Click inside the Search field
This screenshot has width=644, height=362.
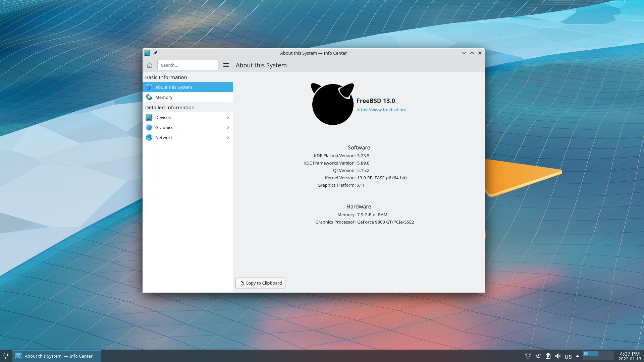coord(188,65)
